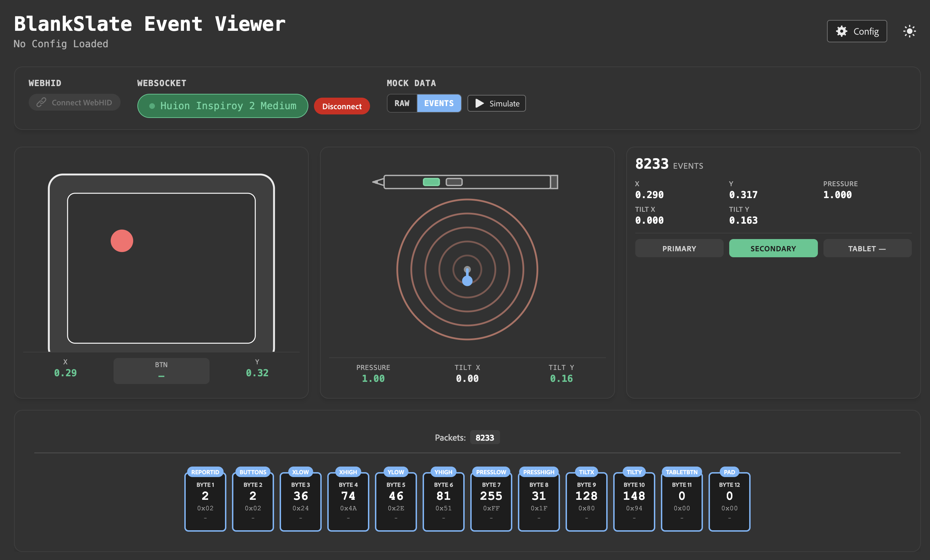Click the red pen position dot on tablet
This screenshot has width=930, height=560.
coord(122,240)
